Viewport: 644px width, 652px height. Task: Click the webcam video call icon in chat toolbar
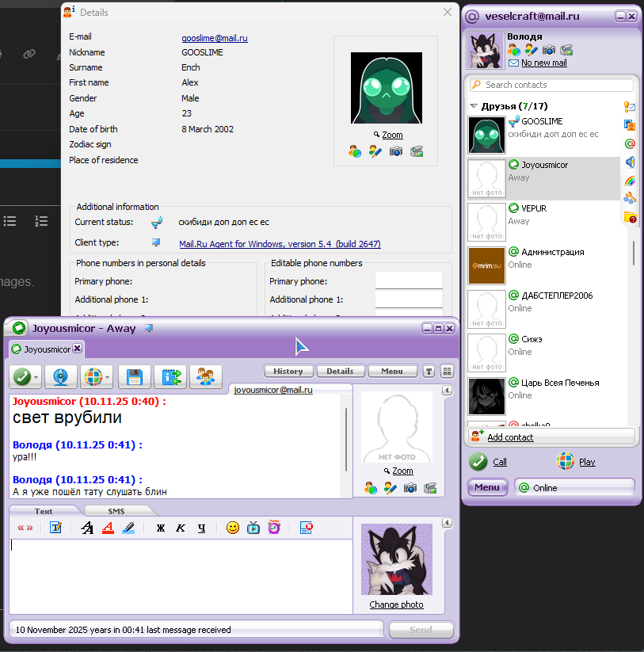tap(60, 377)
